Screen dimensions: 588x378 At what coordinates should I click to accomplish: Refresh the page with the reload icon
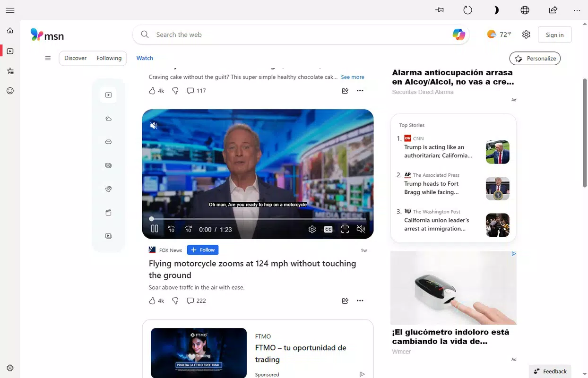click(x=468, y=10)
